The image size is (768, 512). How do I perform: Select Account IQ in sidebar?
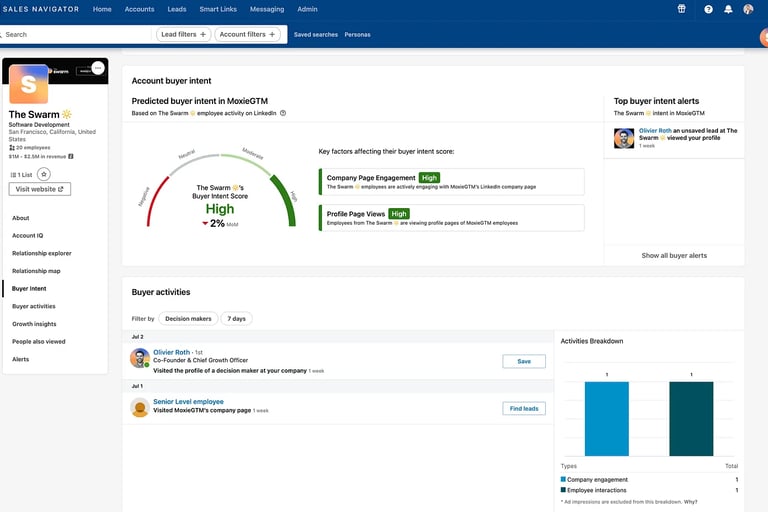(27, 236)
